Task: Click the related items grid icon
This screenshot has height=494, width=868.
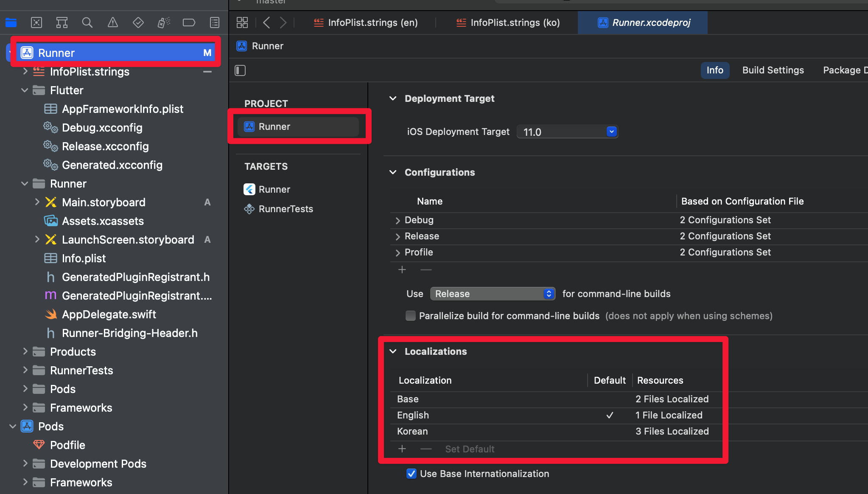Action: pyautogui.click(x=242, y=22)
